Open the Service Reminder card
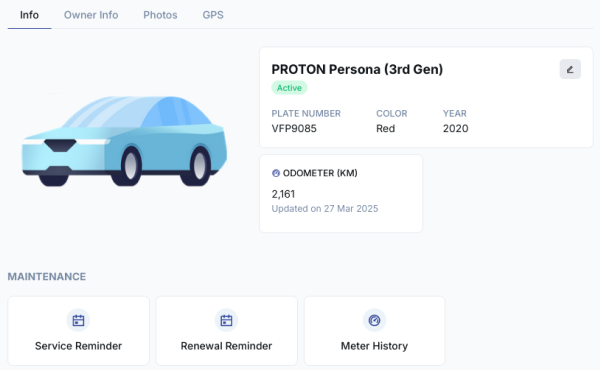600x370 pixels. 78,331
